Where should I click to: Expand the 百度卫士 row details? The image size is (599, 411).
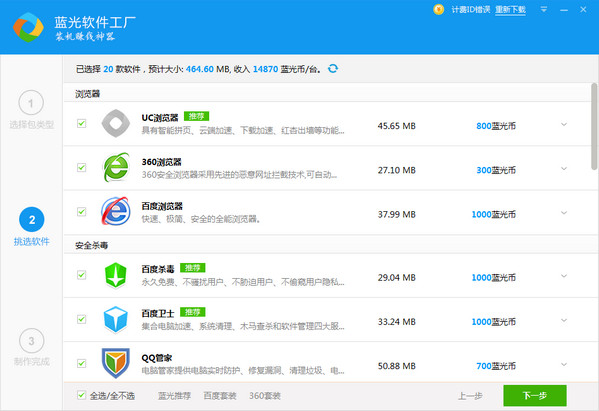point(564,320)
